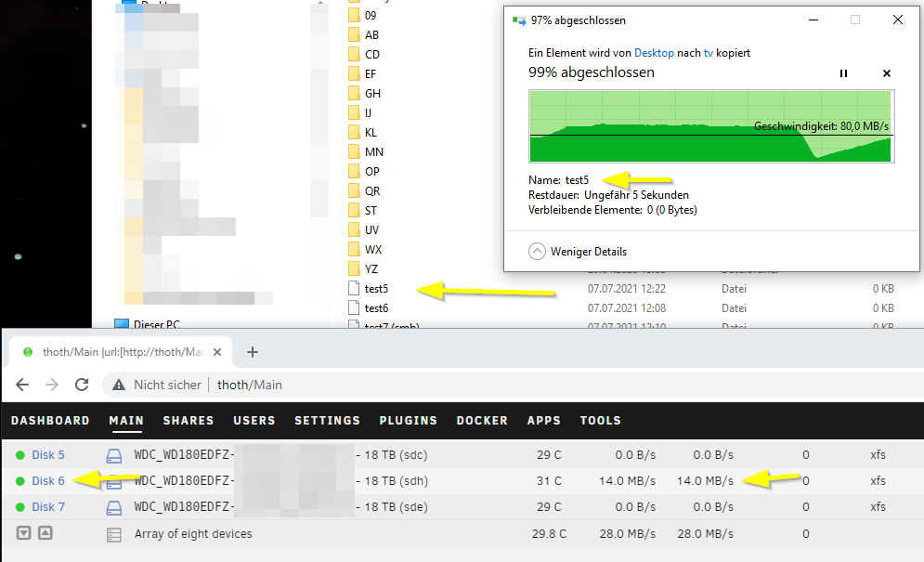Open folder AB in Explorer

pos(364,34)
